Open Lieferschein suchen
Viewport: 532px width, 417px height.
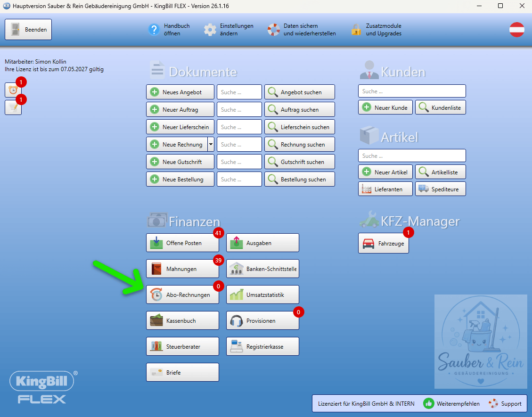click(300, 127)
